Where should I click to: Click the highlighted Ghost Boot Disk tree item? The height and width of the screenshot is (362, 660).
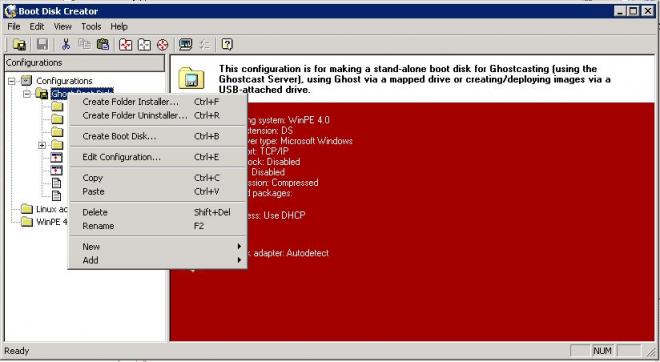pos(82,91)
